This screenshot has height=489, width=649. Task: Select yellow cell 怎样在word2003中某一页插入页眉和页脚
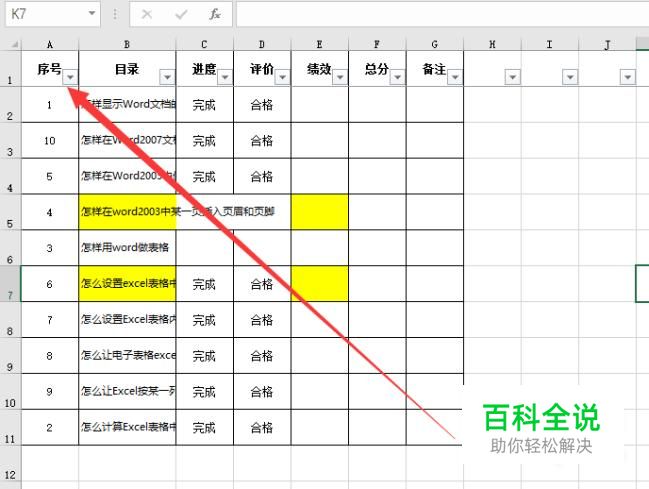(127, 212)
